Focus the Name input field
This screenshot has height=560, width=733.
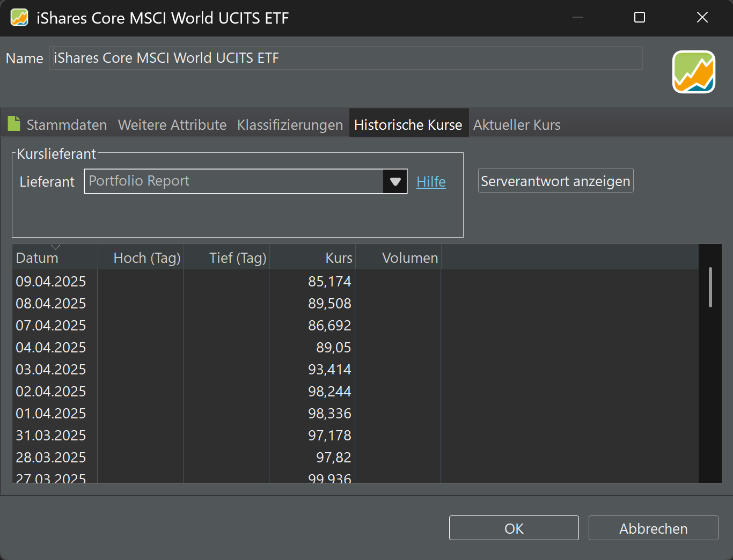pyautogui.click(x=346, y=58)
